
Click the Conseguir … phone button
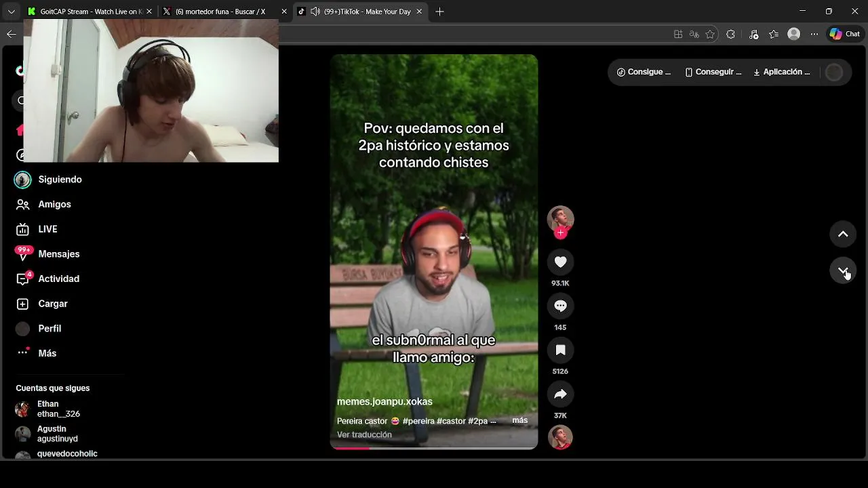(x=713, y=72)
